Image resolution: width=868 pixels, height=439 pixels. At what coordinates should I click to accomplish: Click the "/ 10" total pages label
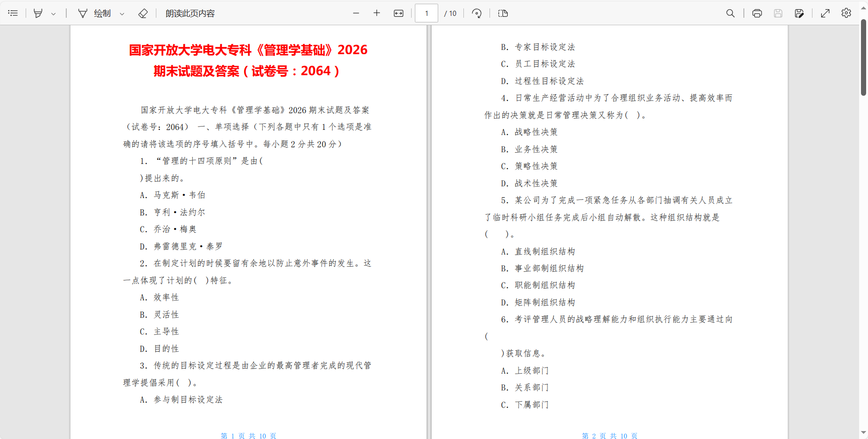coord(450,14)
